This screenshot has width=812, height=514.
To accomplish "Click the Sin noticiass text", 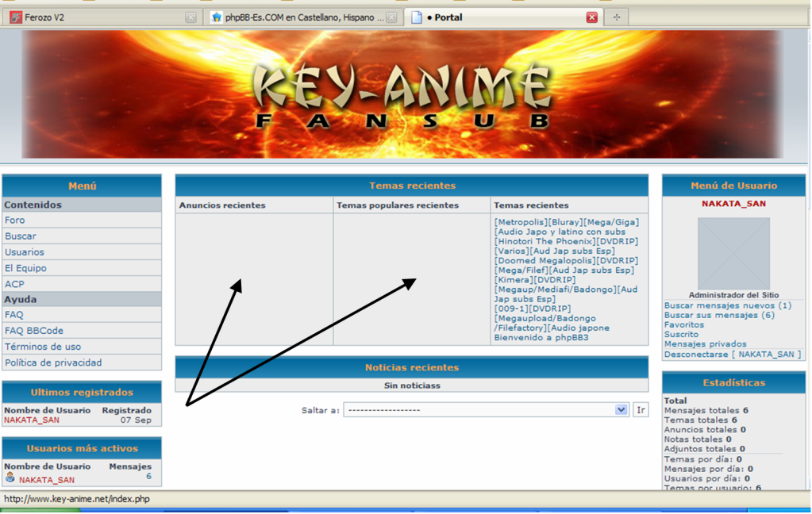I will coord(412,385).
